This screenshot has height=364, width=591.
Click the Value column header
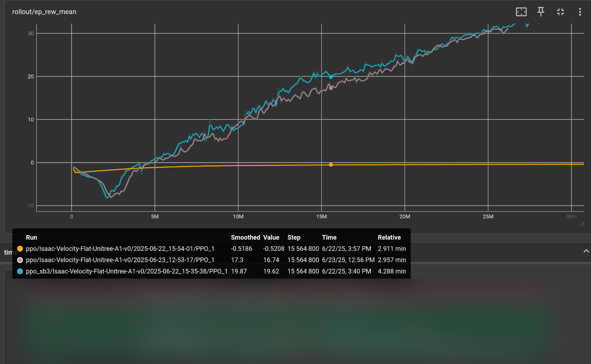[271, 238]
